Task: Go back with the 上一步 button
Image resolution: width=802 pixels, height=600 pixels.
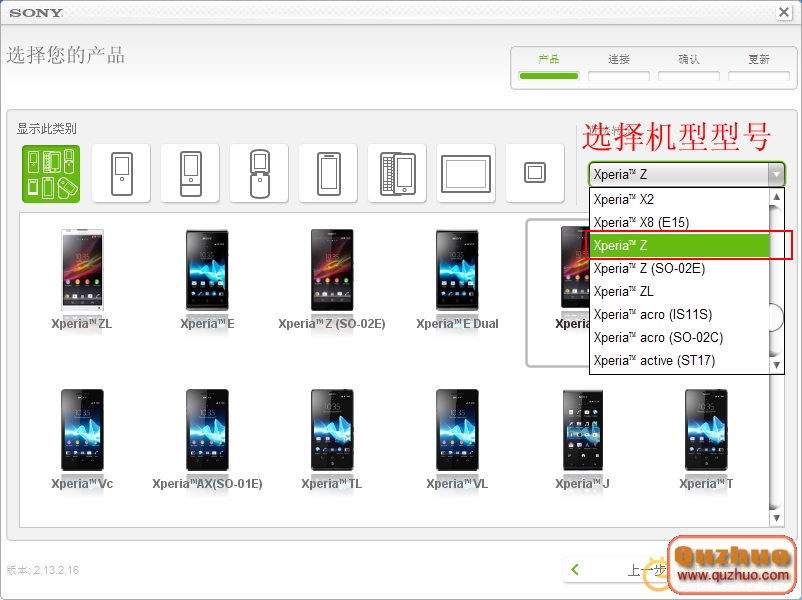Action: pyautogui.click(x=616, y=569)
